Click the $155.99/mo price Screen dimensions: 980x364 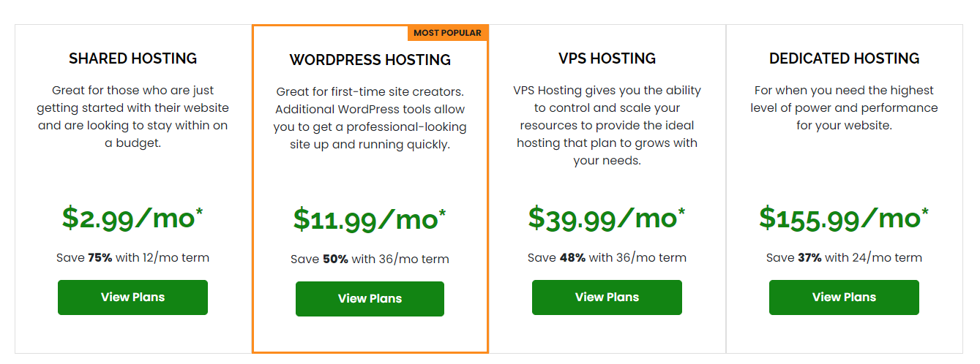point(844,218)
